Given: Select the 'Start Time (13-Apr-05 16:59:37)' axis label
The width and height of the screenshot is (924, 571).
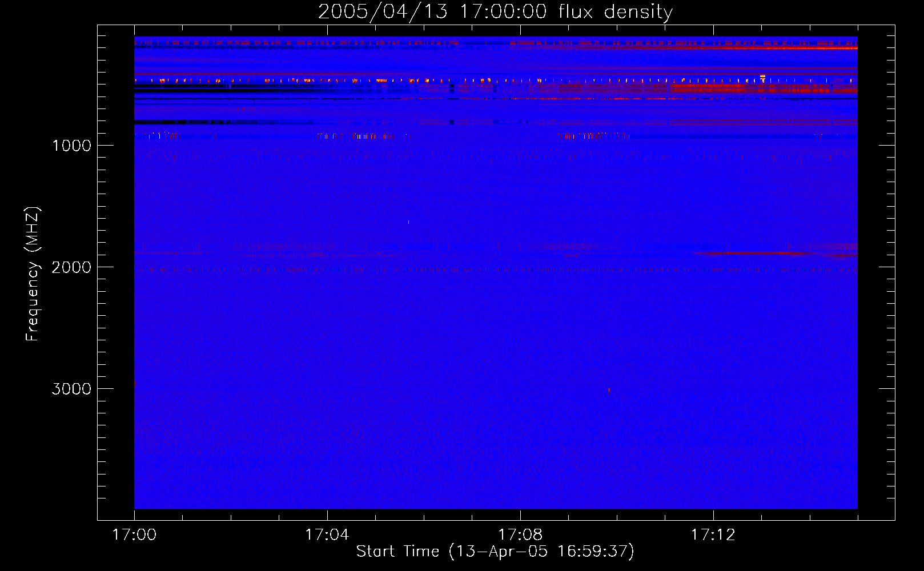Looking at the screenshot, I should coord(495,552).
